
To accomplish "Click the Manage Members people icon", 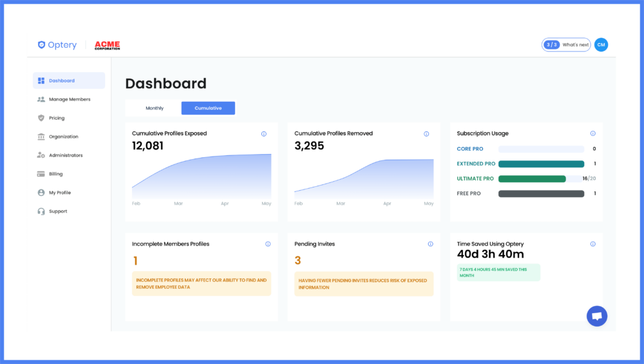I will coord(41,99).
